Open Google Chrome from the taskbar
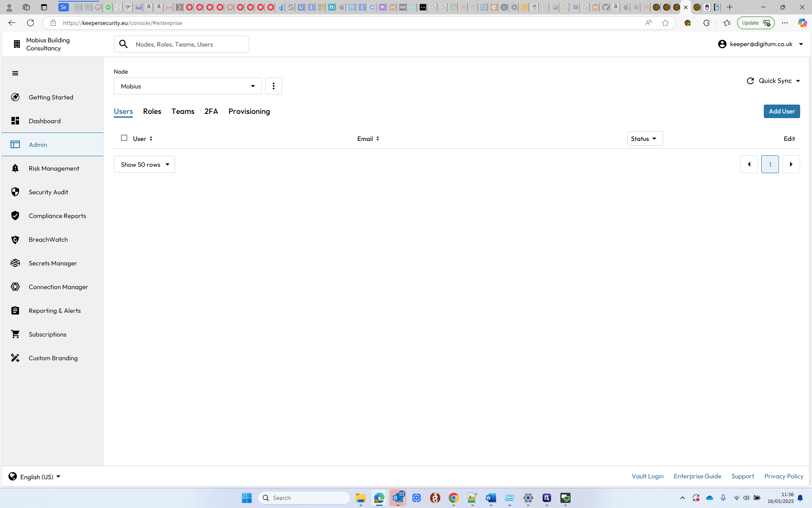812x508 pixels. pos(453,498)
